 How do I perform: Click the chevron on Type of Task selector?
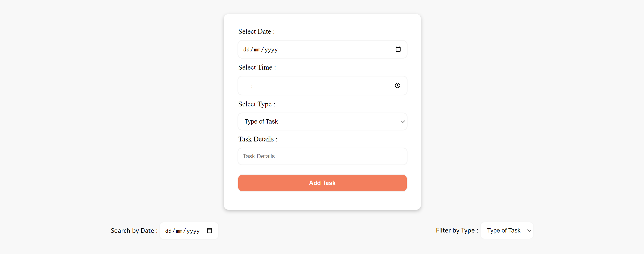coord(402,122)
